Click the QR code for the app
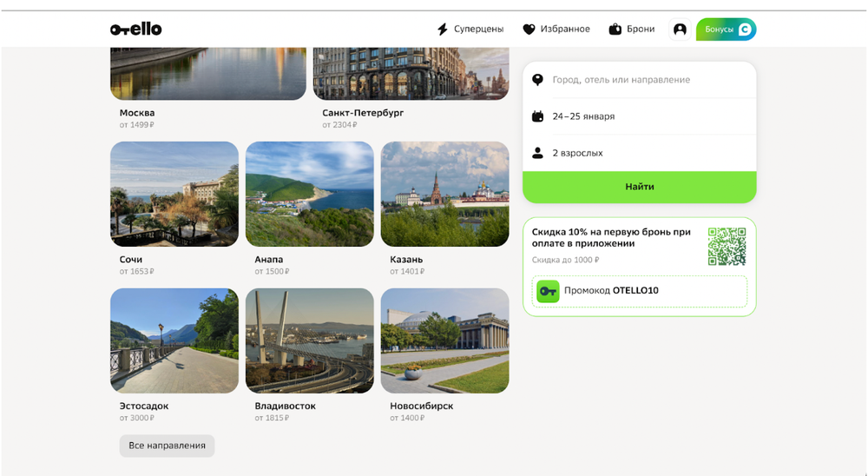The height and width of the screenshot is (476, 868). tap(727, 246)
